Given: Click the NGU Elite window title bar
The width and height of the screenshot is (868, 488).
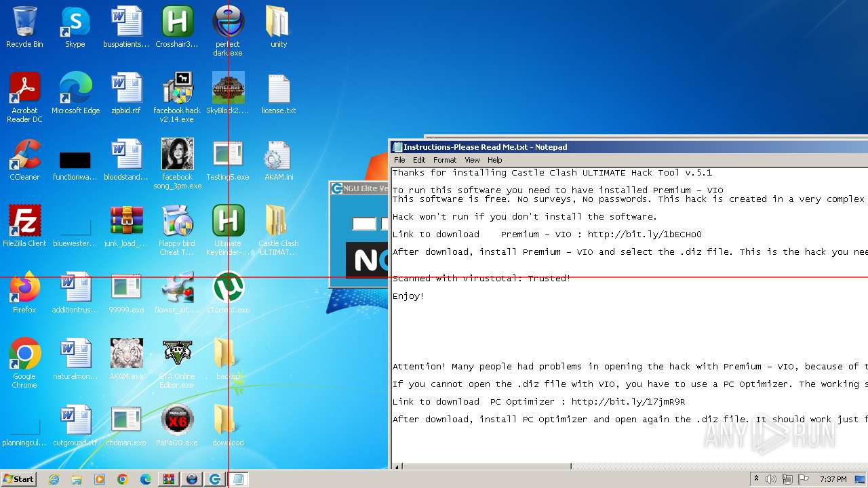Looking at the screenshot, I should coord(359,188).
